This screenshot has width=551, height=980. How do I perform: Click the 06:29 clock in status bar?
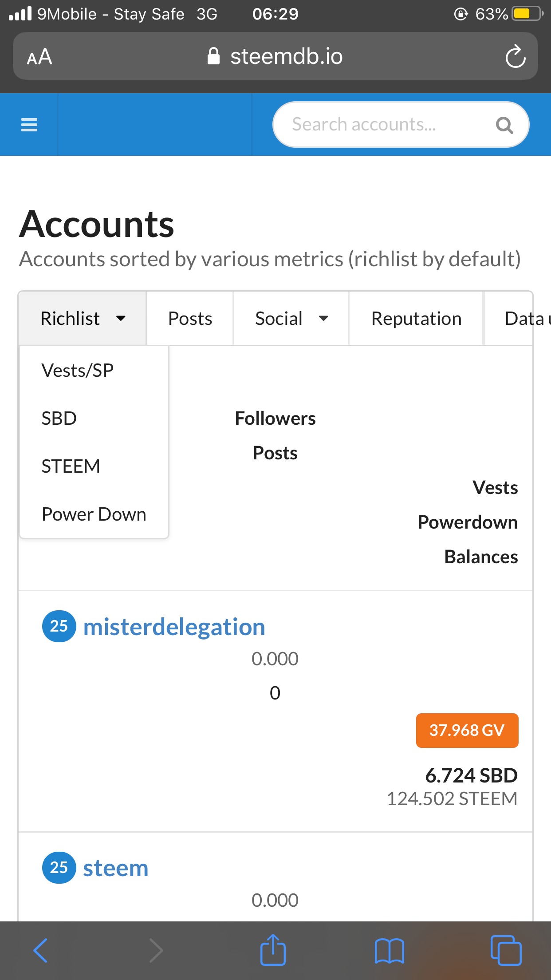[x=275, y=14]
